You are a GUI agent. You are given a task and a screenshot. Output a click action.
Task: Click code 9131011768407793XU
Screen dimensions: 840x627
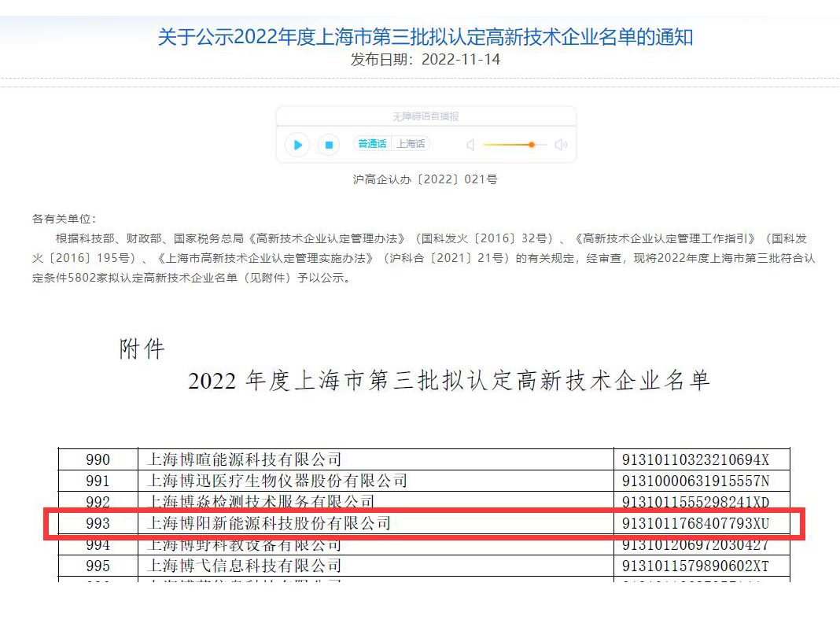[x=695, y=524]
